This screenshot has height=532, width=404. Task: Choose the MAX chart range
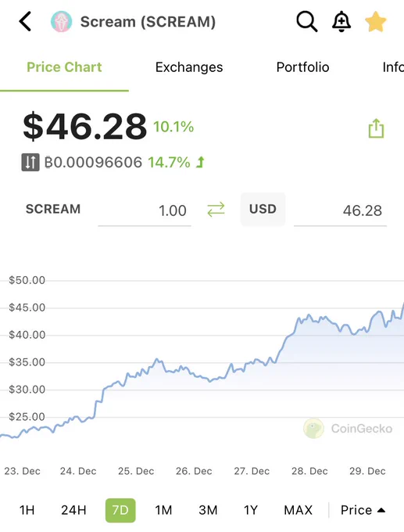299,510
